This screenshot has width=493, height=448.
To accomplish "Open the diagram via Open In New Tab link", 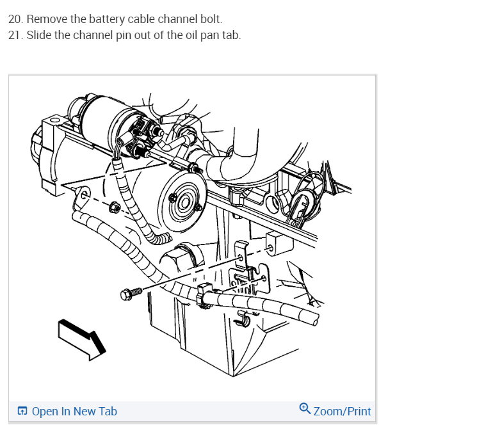I will (x=74, y=412).
